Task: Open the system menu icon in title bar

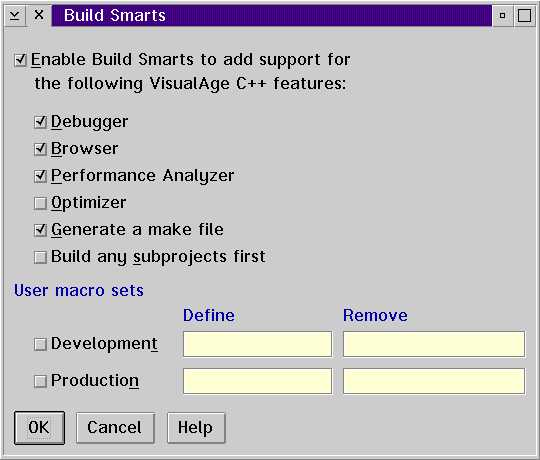Action: (x=14, y=15)
